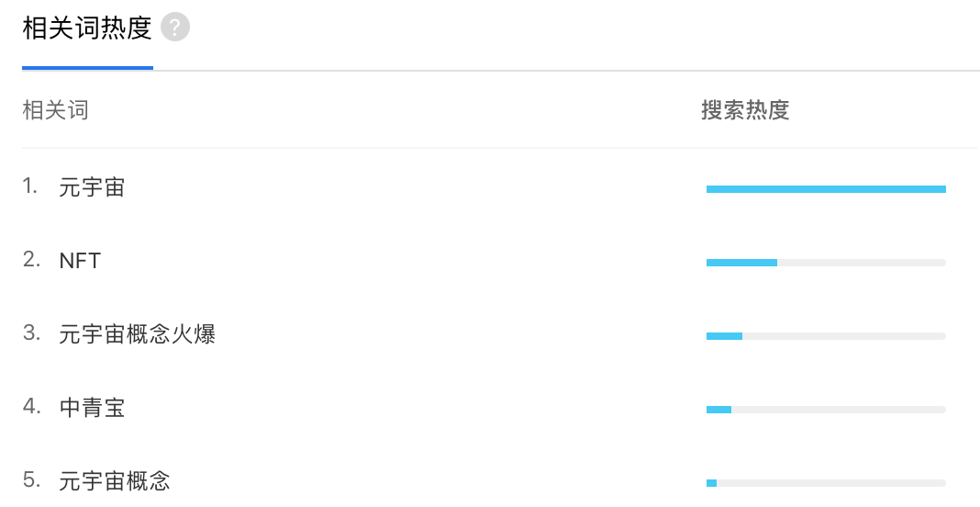The image size is (980, 507).
Task: Click rank number 2 beside NFT
Action: (31, 261)
